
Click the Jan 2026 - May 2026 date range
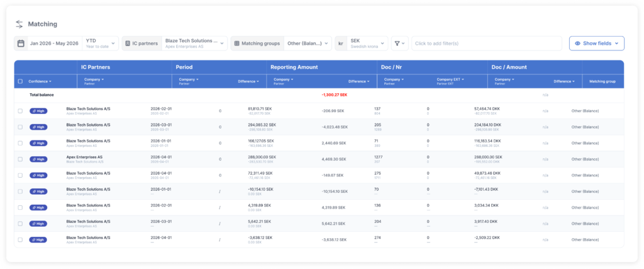click(x=54, y=43)
